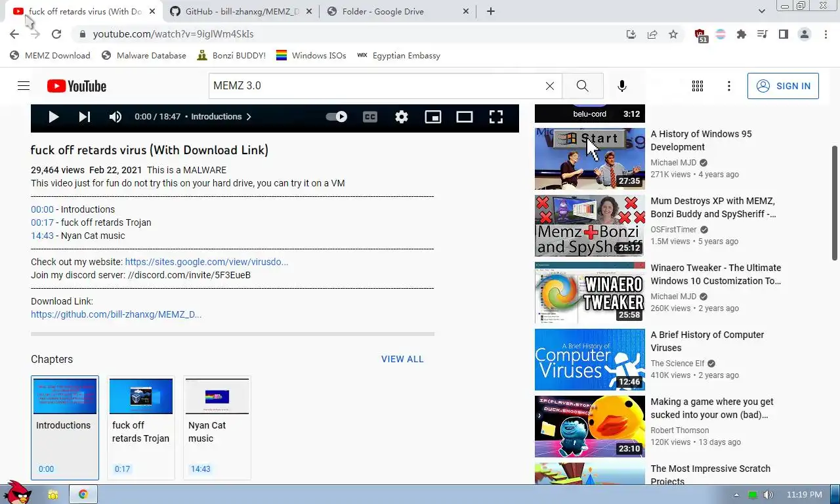Open the player settings gear

pyautogui.click(x=402, y=117)
